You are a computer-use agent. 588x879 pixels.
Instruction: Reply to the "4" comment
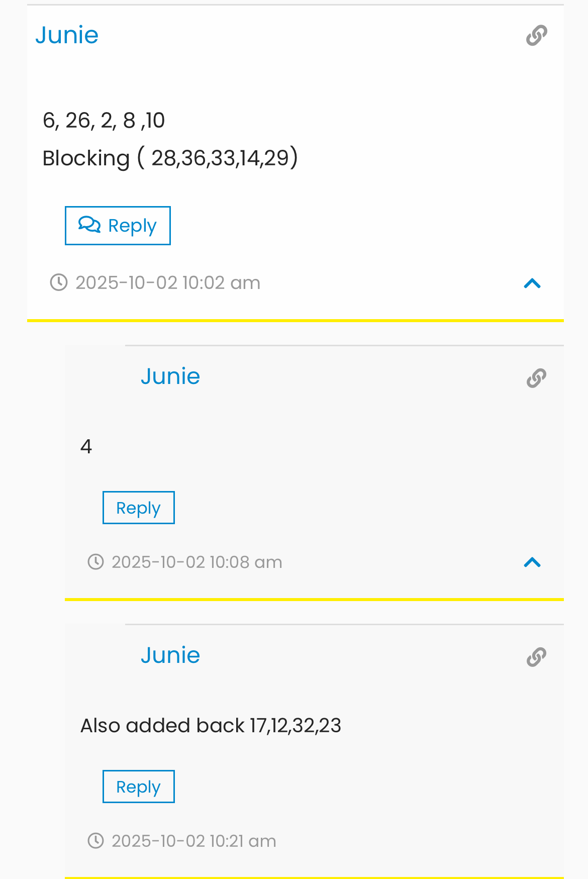coord(139,508)
